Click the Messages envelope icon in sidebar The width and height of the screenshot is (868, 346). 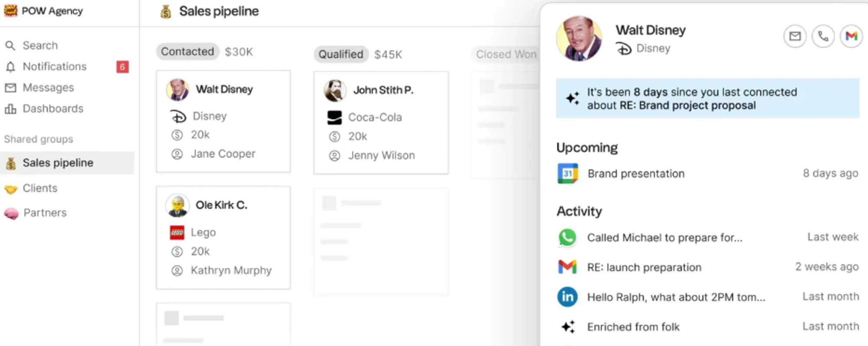10,88
